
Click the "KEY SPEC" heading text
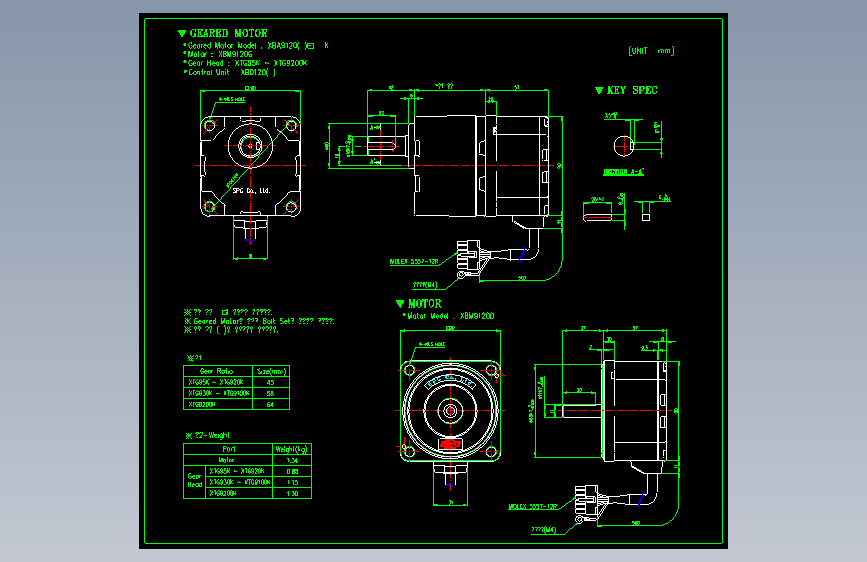tap(632, 90)
